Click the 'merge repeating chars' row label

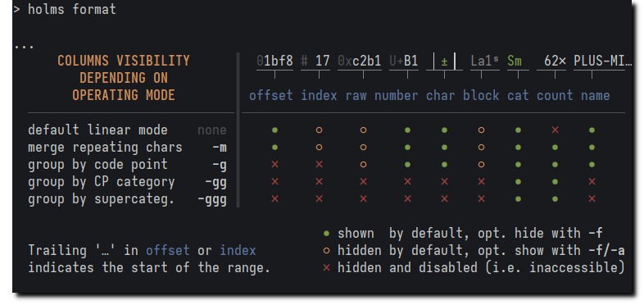coord(105,147)
